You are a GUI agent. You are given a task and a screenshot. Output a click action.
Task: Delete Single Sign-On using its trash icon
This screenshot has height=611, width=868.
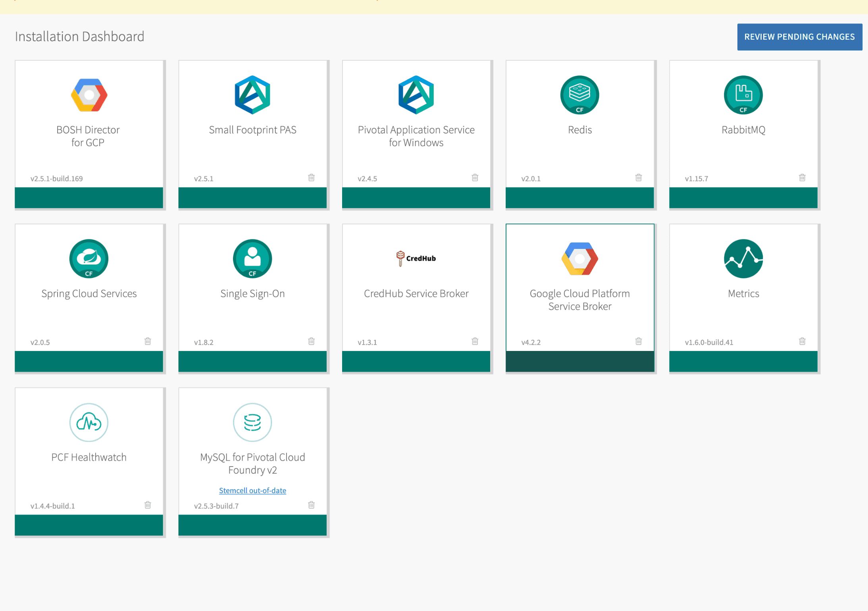click(311, 341)
